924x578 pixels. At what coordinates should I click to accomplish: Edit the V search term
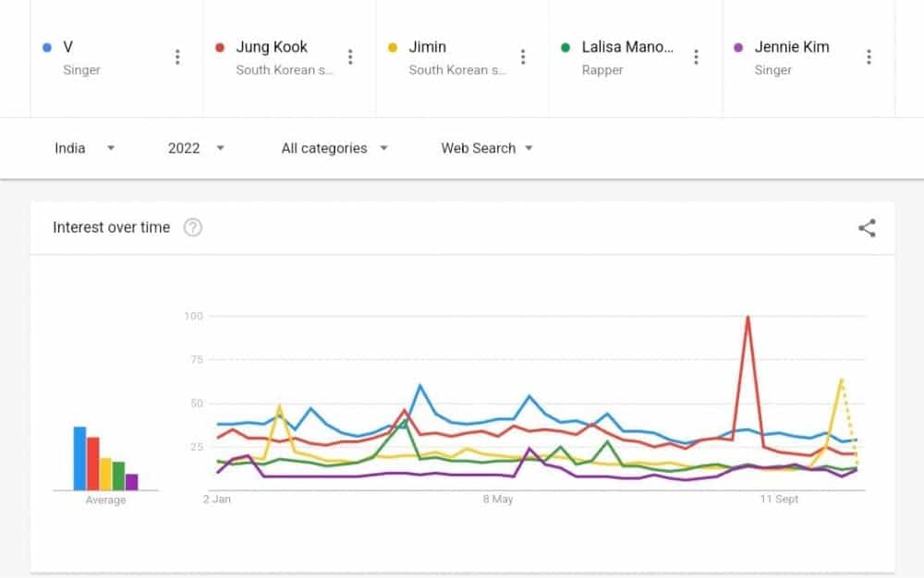[68, 47]
